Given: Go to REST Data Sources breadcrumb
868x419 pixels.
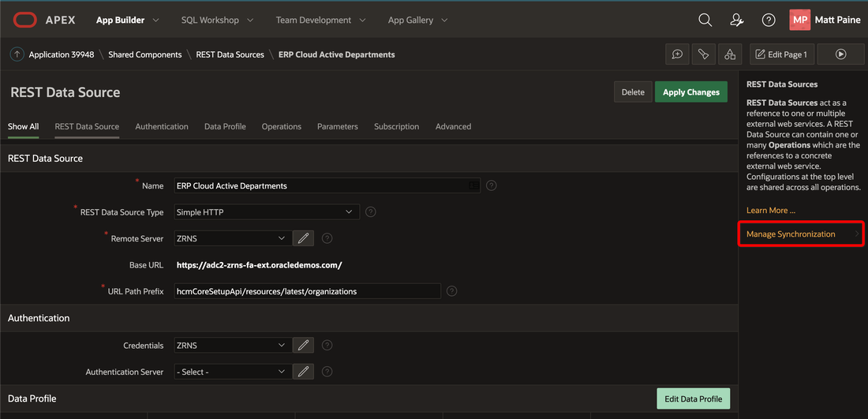Looking at the screenshot, I should [230, 54].
